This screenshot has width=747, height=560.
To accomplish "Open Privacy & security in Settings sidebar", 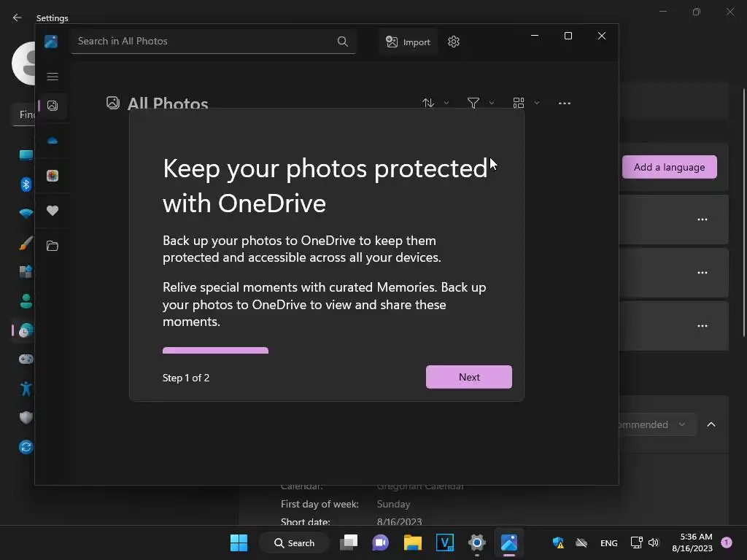I will [x=26, y=418].
